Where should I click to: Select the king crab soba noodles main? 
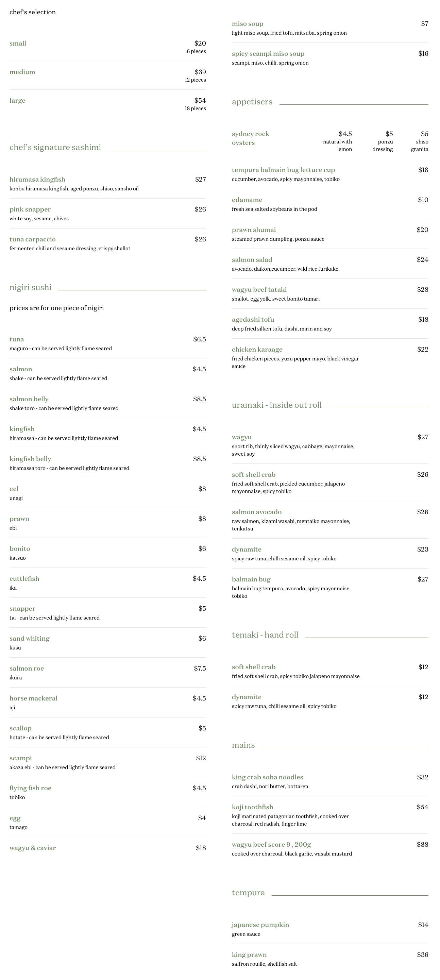tap(267, 777)
